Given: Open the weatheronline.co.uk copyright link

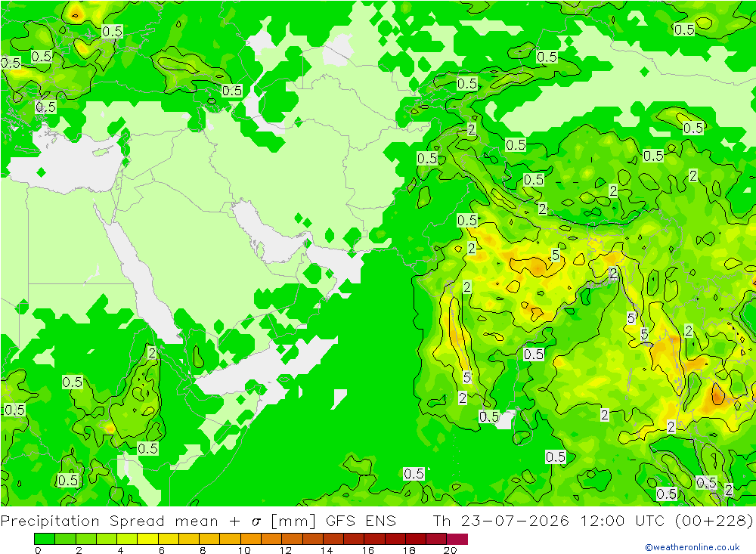Looking at the screenshot, I should point(692,547).
